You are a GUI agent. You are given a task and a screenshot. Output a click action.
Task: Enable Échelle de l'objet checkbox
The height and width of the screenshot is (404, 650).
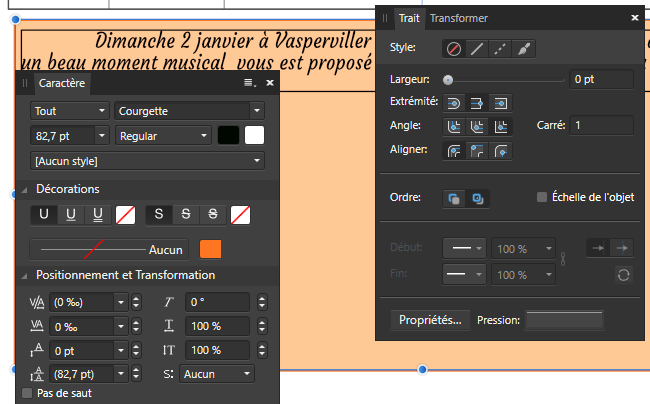pyautogui.click(x=542, y=197)
